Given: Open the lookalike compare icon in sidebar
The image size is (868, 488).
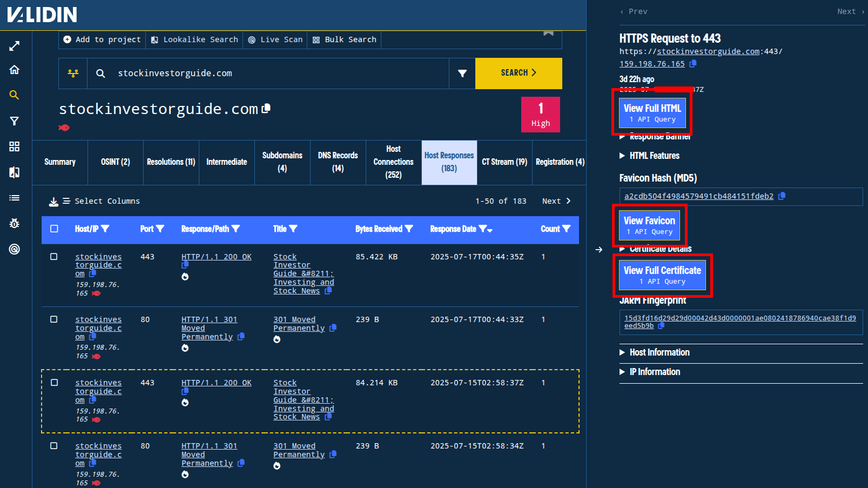Looking at the screenshot, I should [x=15, y=172].
